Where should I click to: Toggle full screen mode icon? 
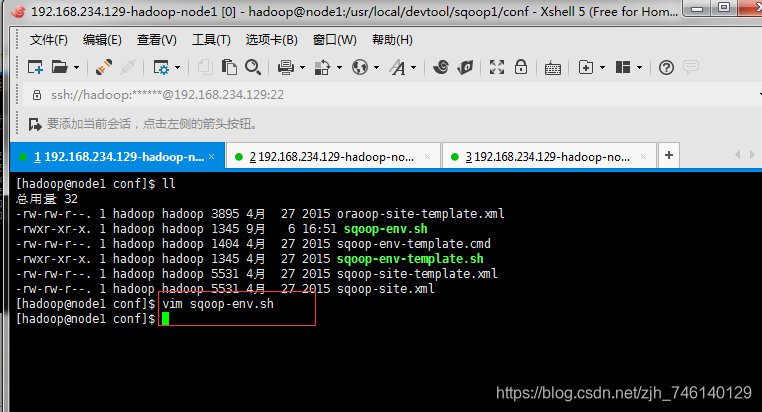pos(497,67)
